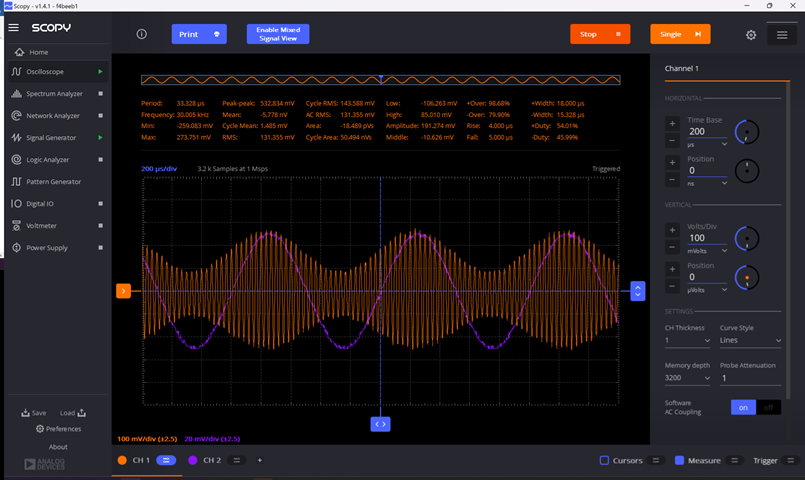Open the Signal Generator instrument
Viewport: 805px width, 480px height.
51,138
